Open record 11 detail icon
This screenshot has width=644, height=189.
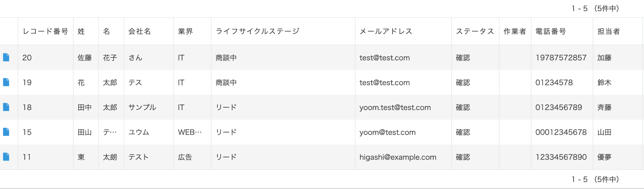6,157
